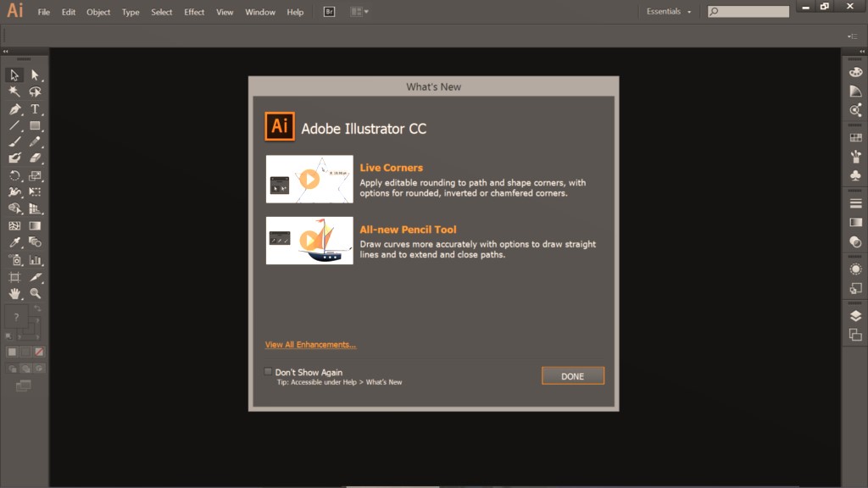Select the Paintbrush tool

tap(14, 141)
